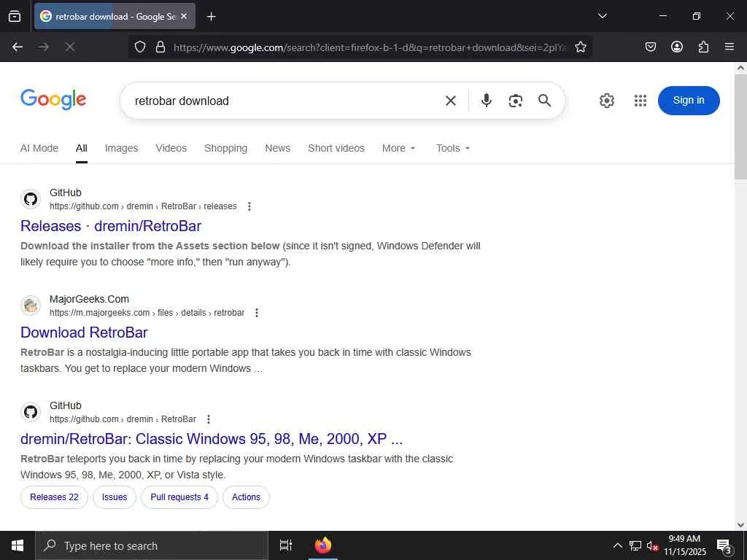Switch to Shopping tab
This screenshot has width=747, height=560.
point(226,148)
